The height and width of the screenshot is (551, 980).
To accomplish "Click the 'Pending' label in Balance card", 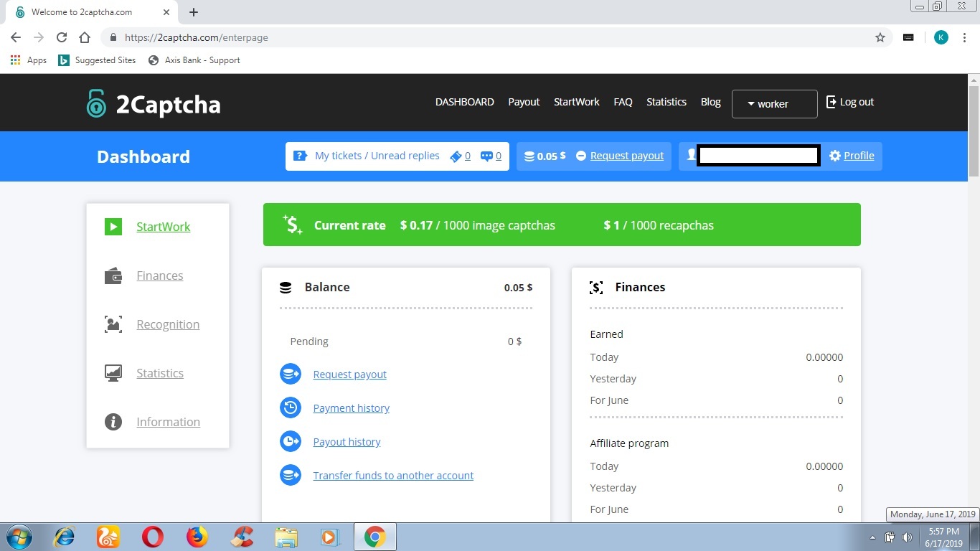I will pos(309,342).
